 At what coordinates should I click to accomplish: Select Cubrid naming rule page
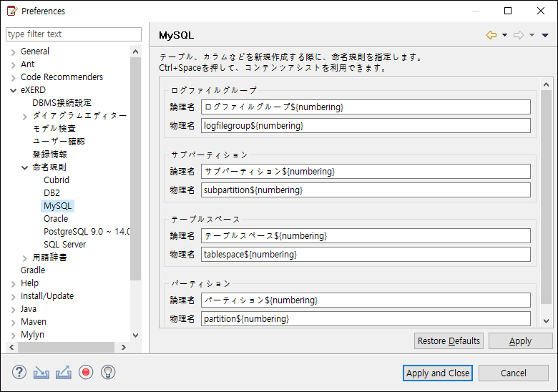coord(57,180)
